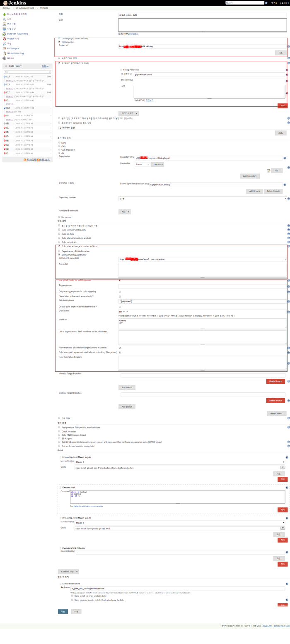Click the Add Repository button
The height and width of the screenshot is (644, 290).
[x=250, y=176]
